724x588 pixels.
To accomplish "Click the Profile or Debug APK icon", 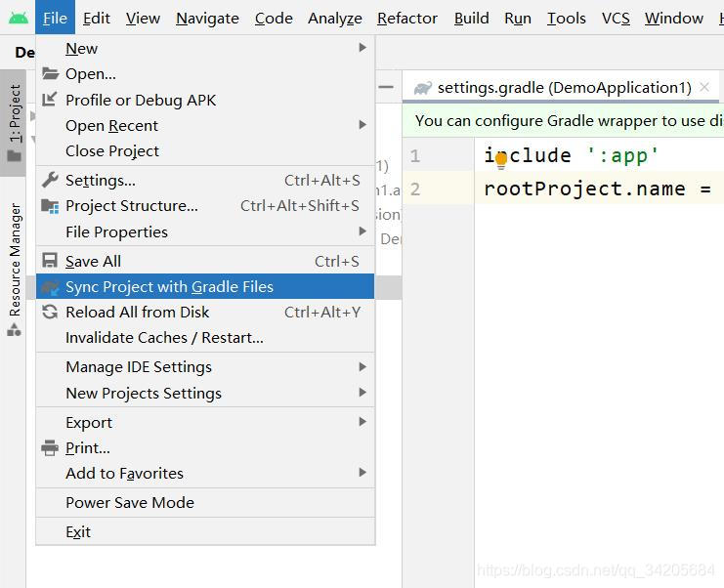I will coord(50,100).
